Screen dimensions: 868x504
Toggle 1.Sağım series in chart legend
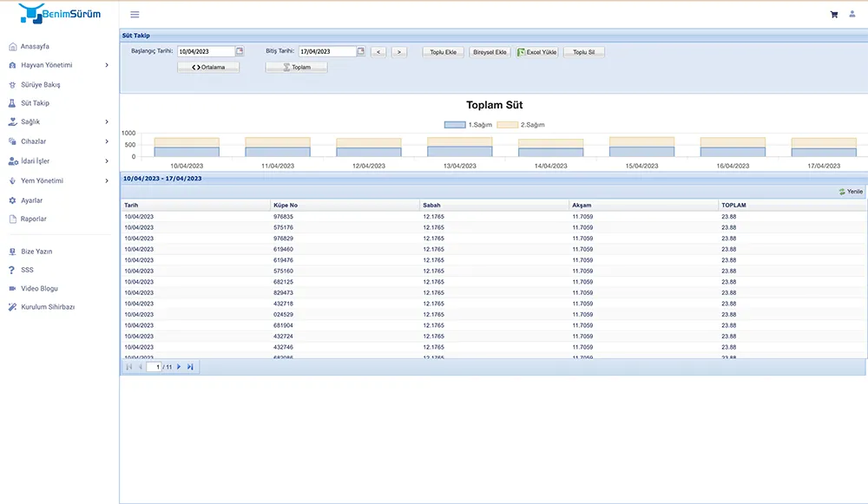tap(469, 125)
